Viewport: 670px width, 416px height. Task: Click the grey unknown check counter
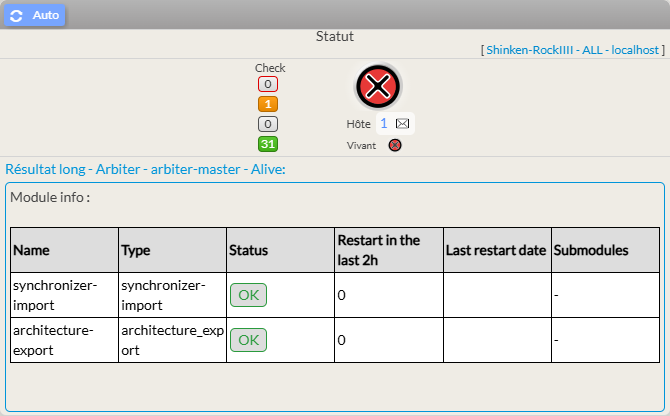point(268,124)
